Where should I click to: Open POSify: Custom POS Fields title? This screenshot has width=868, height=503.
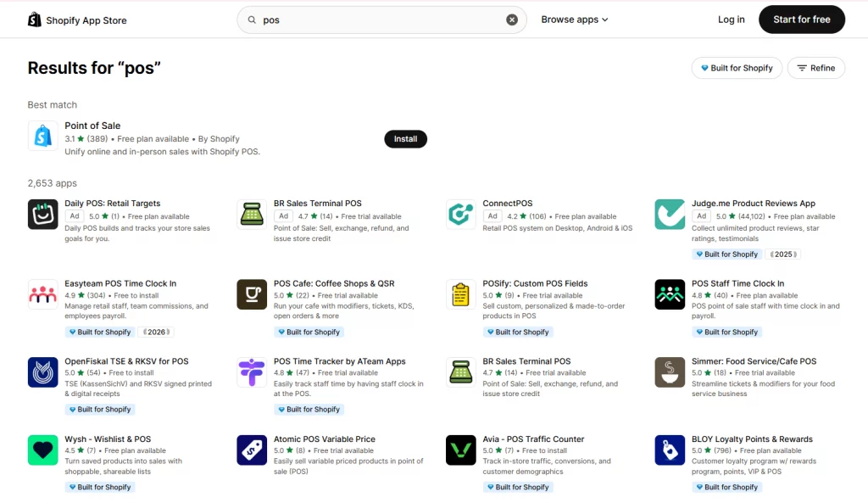pos(536,283)
